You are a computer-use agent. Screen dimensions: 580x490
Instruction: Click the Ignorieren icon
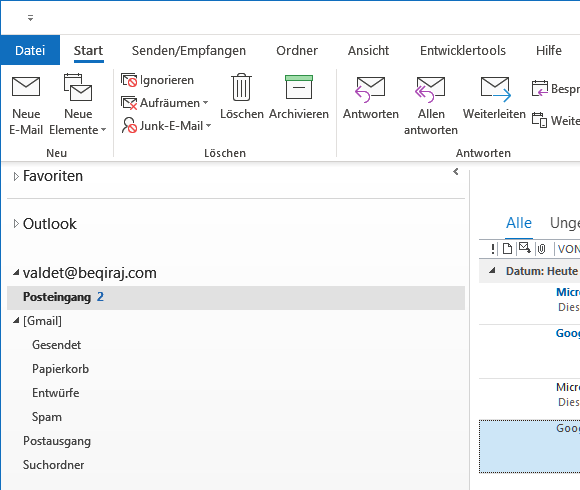click(x=129, y=80)
